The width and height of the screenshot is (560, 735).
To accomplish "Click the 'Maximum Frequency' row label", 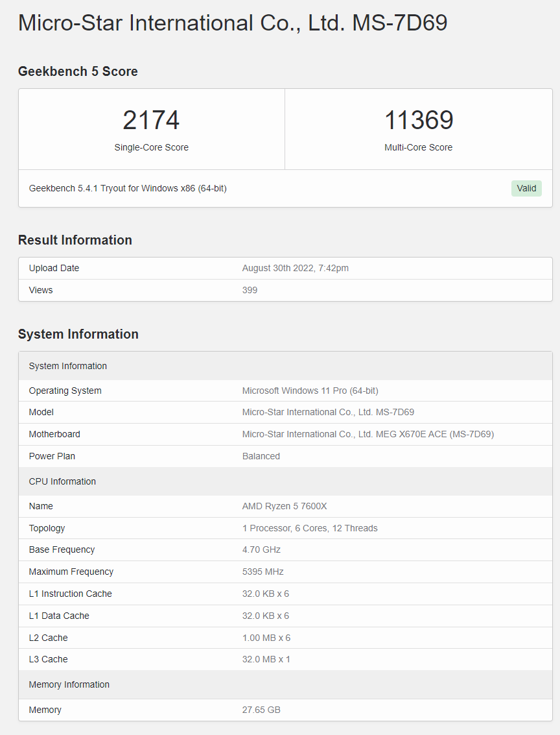I will (71, 572).
